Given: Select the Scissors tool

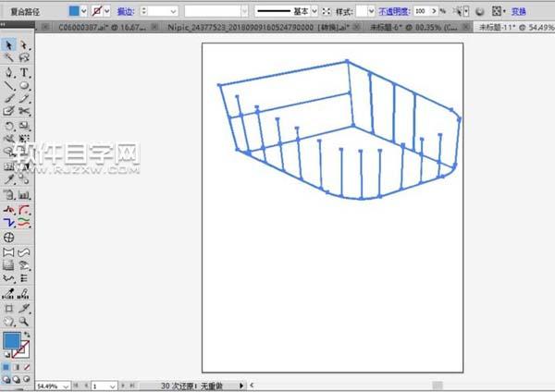Looking at the screenshot, I should tap(24, 112).
